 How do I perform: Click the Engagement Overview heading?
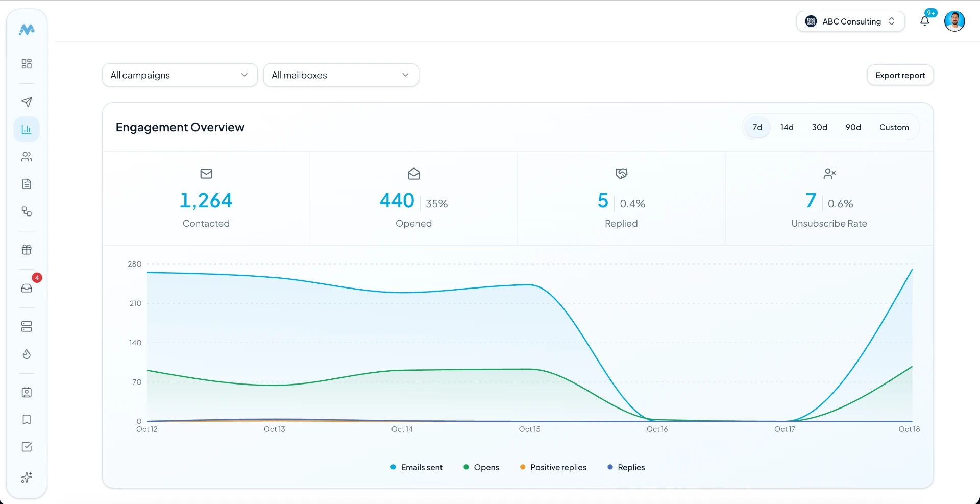point(180,127)
